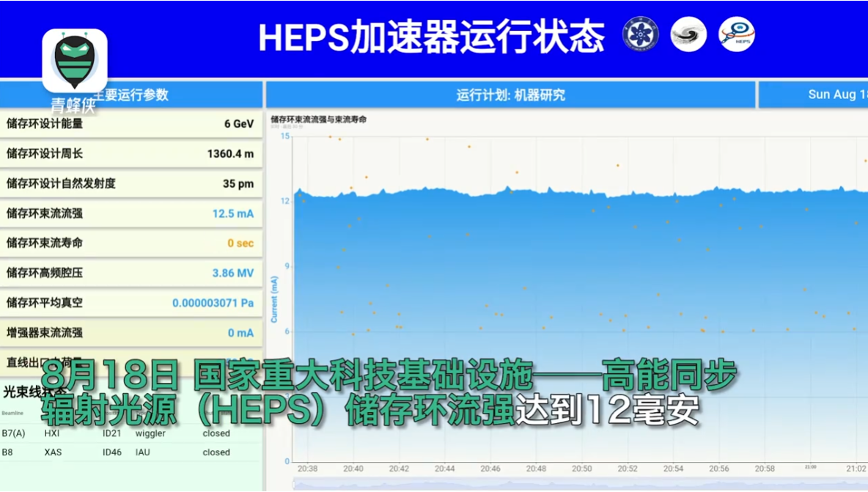Screen dimensions: 868x492
Task: Click the HEPS ring logo in header
Action: click(736, 34)
